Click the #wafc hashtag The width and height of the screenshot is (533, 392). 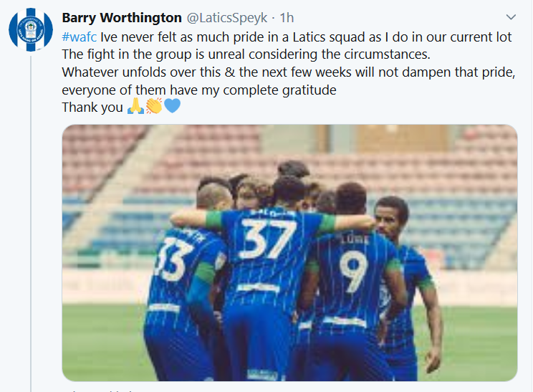pyautogui.click(x=80, y=37)
